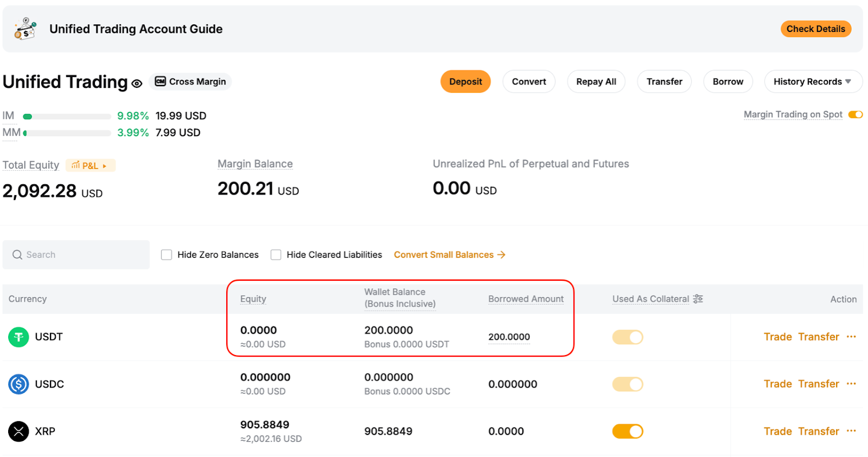Click the USDC coin icon
868x457 pixels.
[18, 384]
